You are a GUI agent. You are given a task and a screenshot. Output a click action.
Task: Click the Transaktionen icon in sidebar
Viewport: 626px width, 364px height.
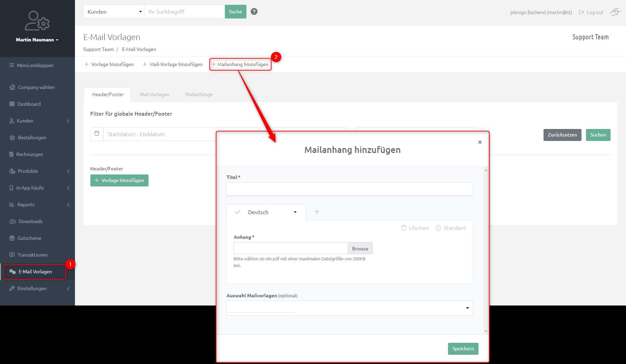pos(12,255)
